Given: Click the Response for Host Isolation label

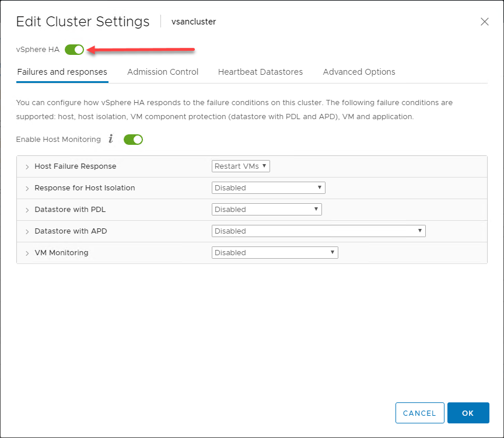Looking at the screenshot, I should click(x=85, y=187).
